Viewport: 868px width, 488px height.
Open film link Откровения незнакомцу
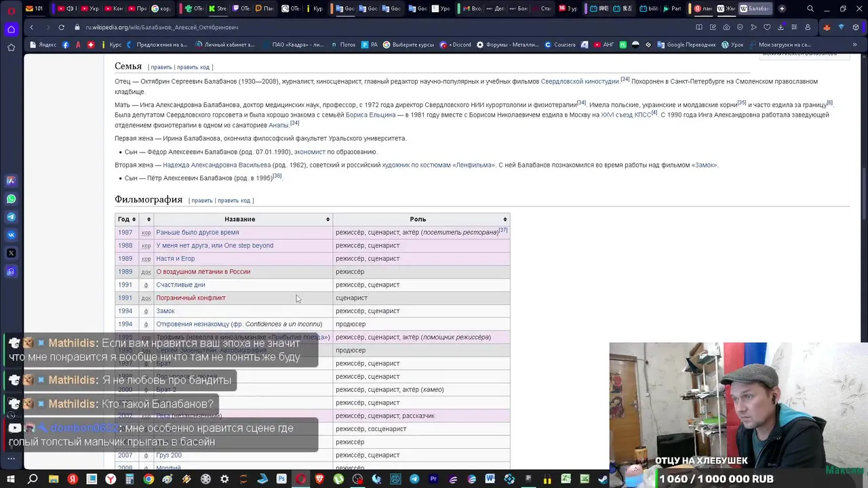coord(193,324)
